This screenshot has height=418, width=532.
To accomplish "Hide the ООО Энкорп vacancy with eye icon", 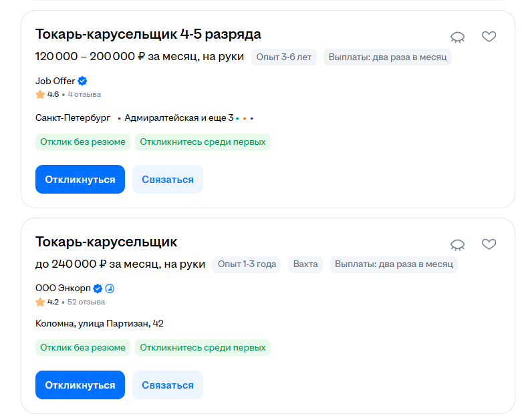I will pyautogui.click(x=457, y=244).
